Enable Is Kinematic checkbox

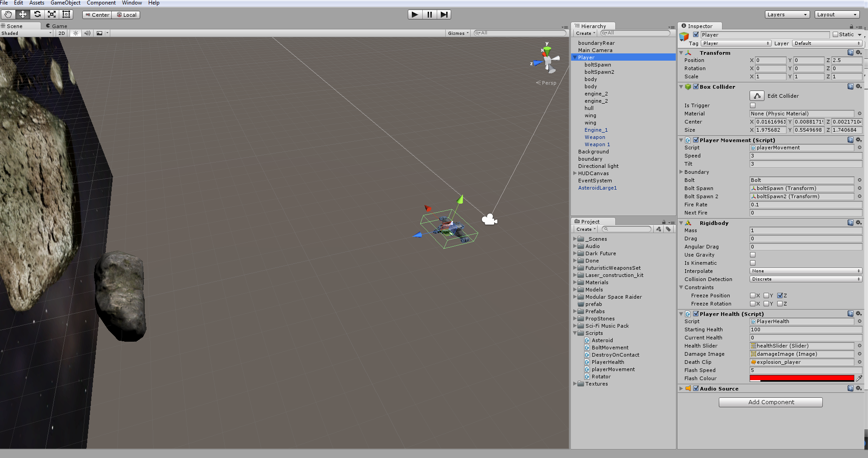pos(753,263)
